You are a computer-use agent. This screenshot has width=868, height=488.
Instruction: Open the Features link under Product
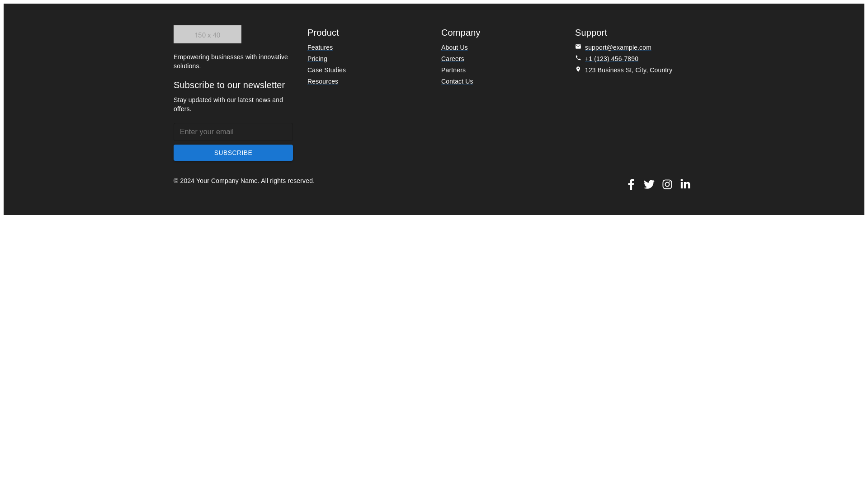pos(320,47)
